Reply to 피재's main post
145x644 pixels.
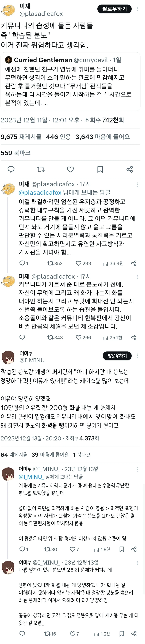(x=11, y=169)
